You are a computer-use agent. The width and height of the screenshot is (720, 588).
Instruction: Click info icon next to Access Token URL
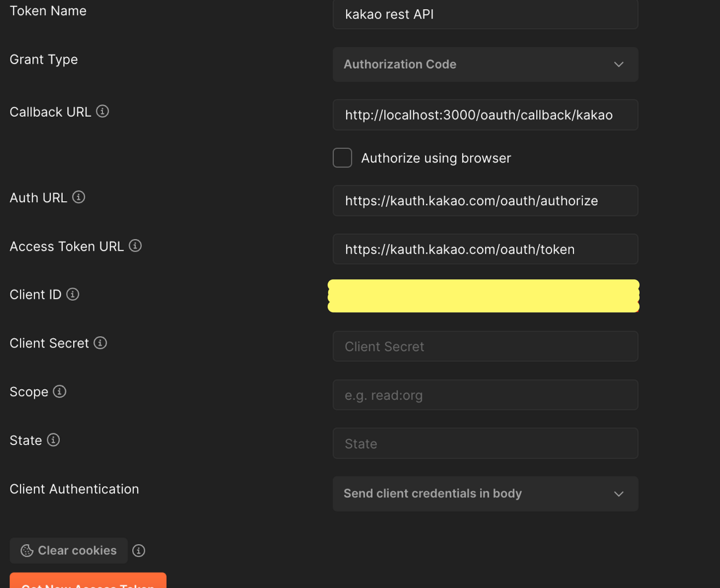(x=135, y=246)
